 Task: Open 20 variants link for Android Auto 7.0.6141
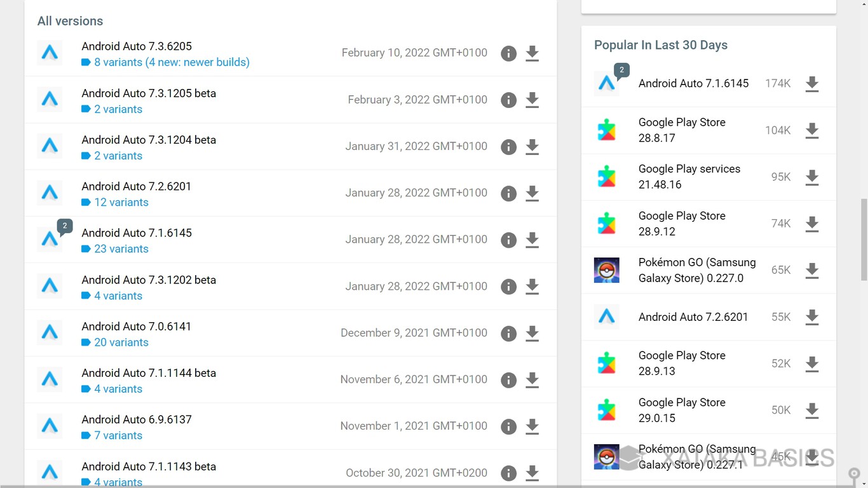pyautogui.click(x=121, y=342)
